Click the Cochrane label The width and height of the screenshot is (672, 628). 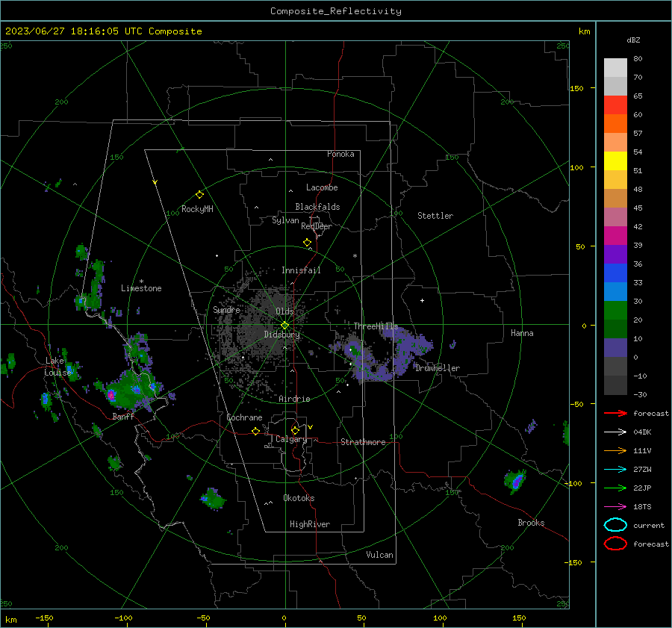(244, 417)
